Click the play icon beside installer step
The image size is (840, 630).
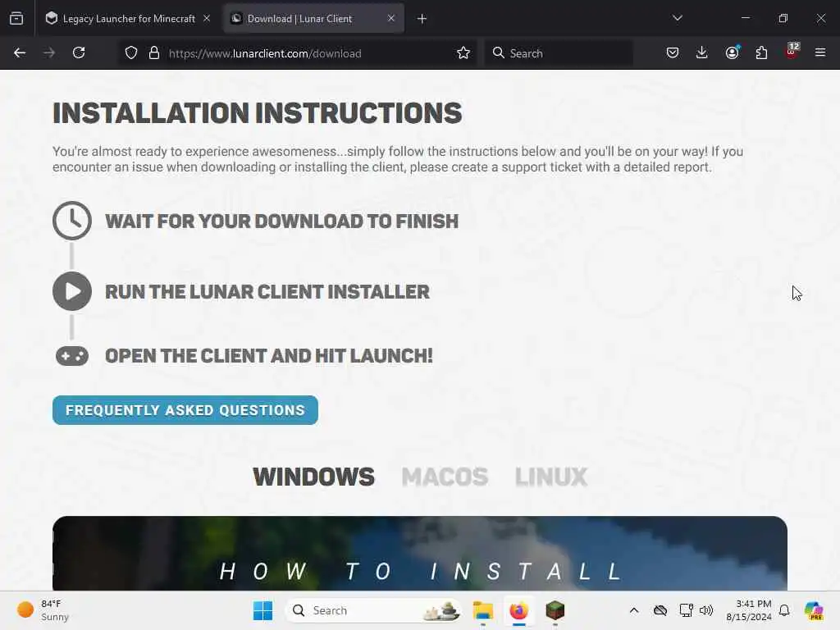[x=72, y=291]
